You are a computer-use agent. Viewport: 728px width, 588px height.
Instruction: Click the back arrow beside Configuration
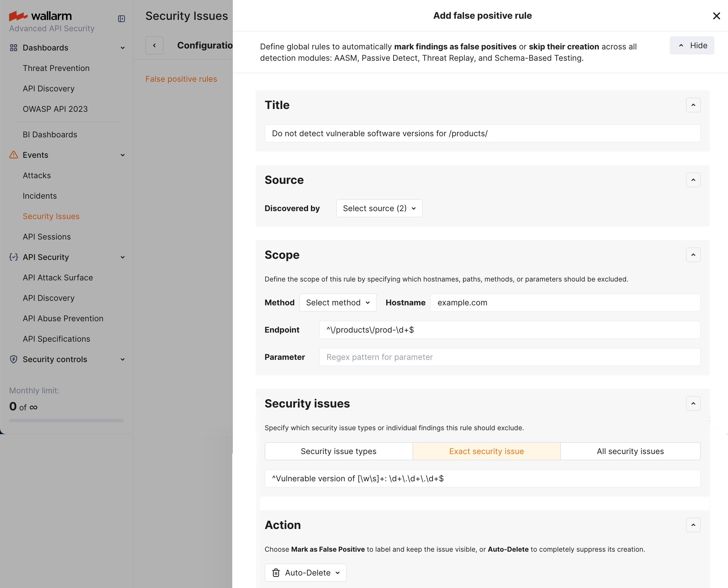pos(154,45)
